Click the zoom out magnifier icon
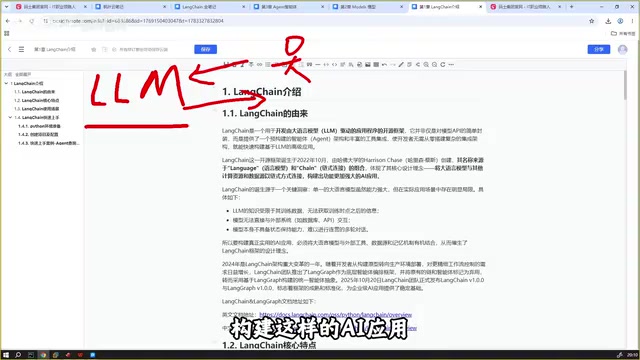 434,64
